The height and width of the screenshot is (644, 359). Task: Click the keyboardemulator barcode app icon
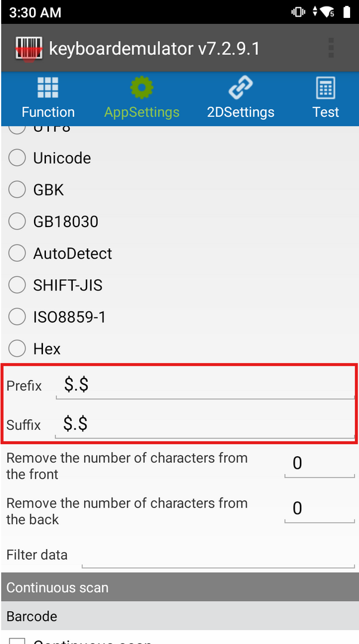click(x=29, y=49)
